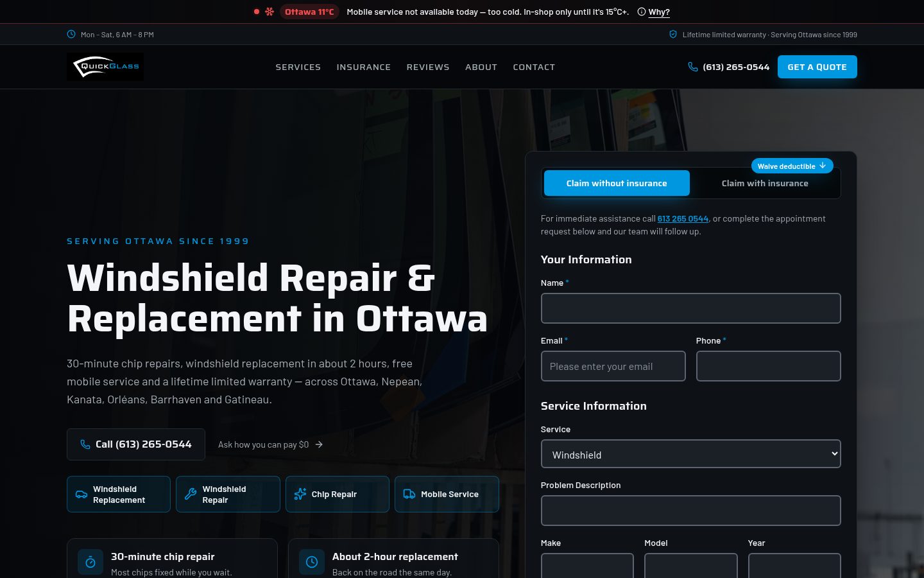Click the stopwatch icon for 30-minute chip repair
Screen dimensions: 924x578
90,562
